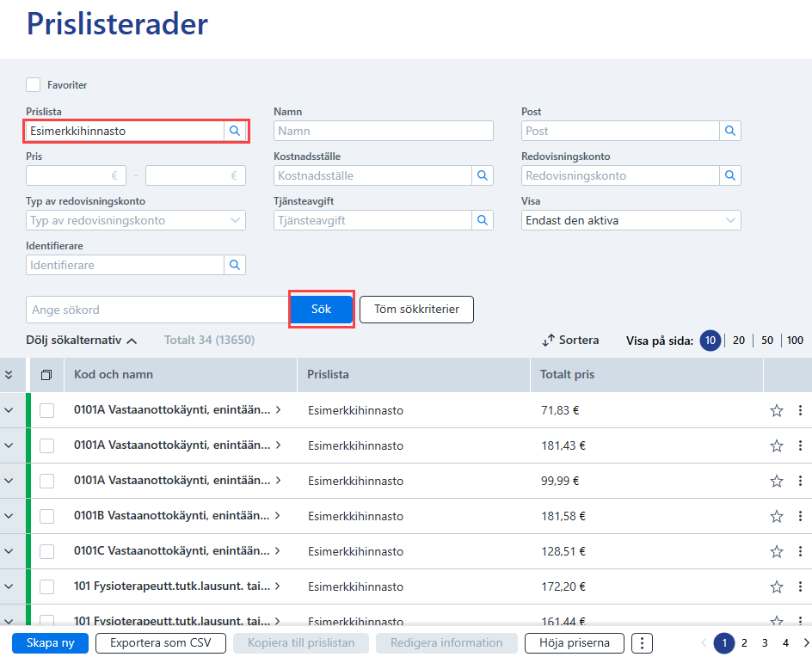Open the Redovisningskonto lookup magnifier icon

[x=730, y=175]
